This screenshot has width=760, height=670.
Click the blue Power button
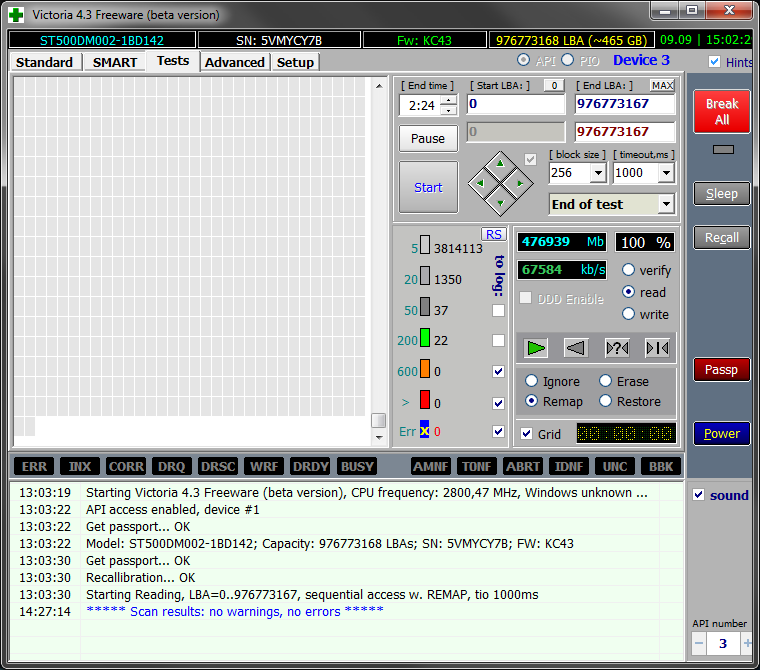coord(722,433)
